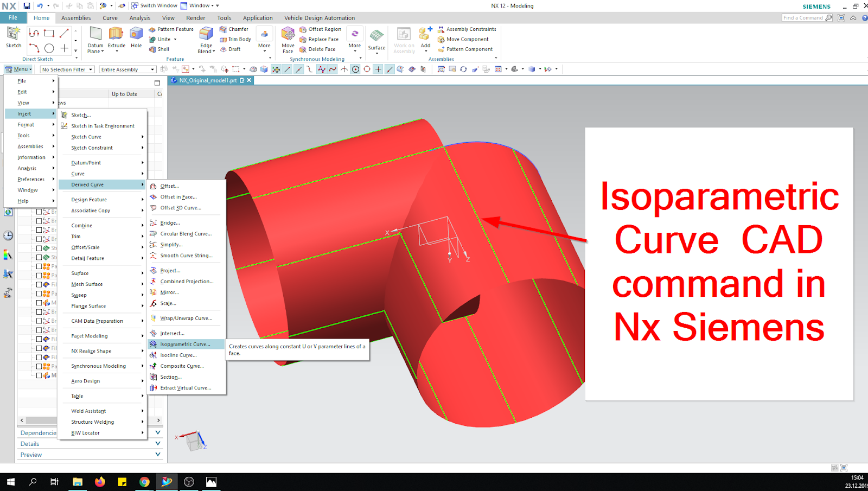868x491 pixels.
Task: Select Sketch in Task Environment
Action: click(x=102, y=126)
